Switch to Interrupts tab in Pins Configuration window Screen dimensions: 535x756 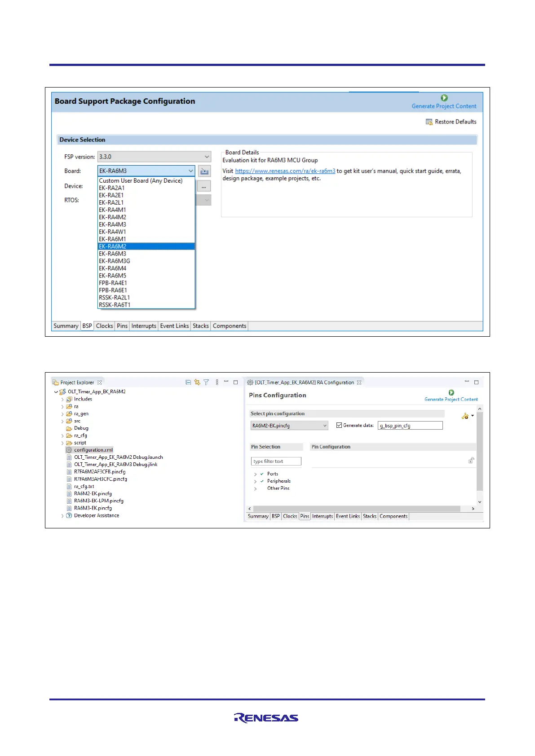pos(323,516)
